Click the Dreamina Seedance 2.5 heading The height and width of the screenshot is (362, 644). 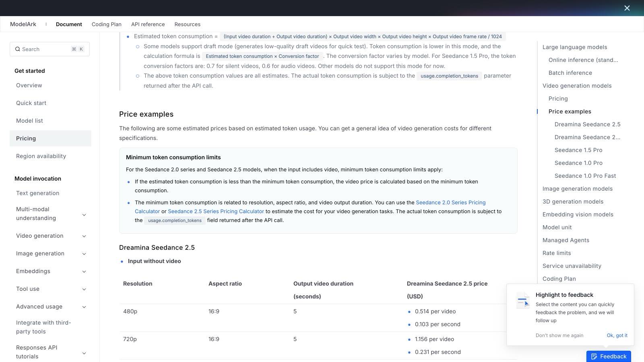157,248
